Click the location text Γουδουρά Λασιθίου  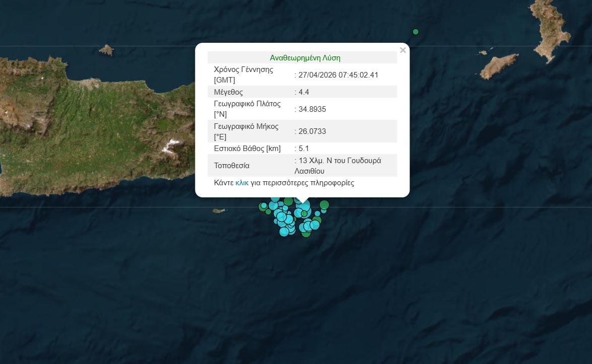338,166
